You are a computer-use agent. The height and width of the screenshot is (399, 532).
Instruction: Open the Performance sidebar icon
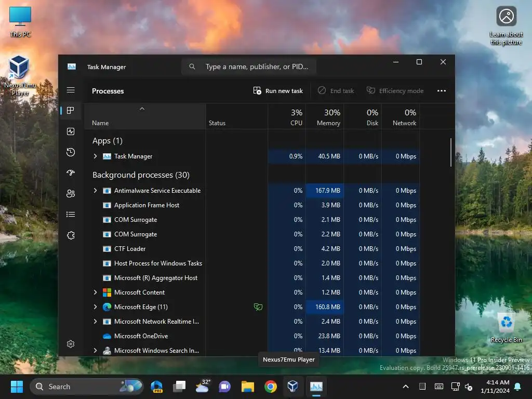[71, 131]
